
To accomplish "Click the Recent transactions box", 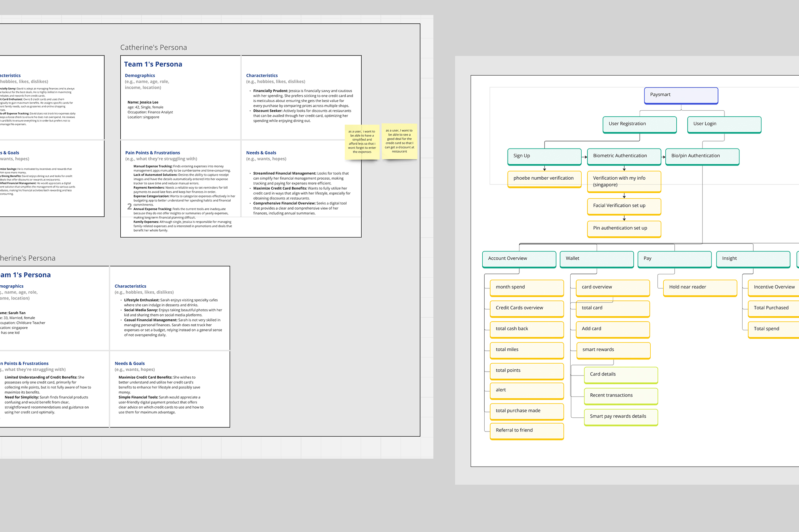I will (x=620, y=396).
